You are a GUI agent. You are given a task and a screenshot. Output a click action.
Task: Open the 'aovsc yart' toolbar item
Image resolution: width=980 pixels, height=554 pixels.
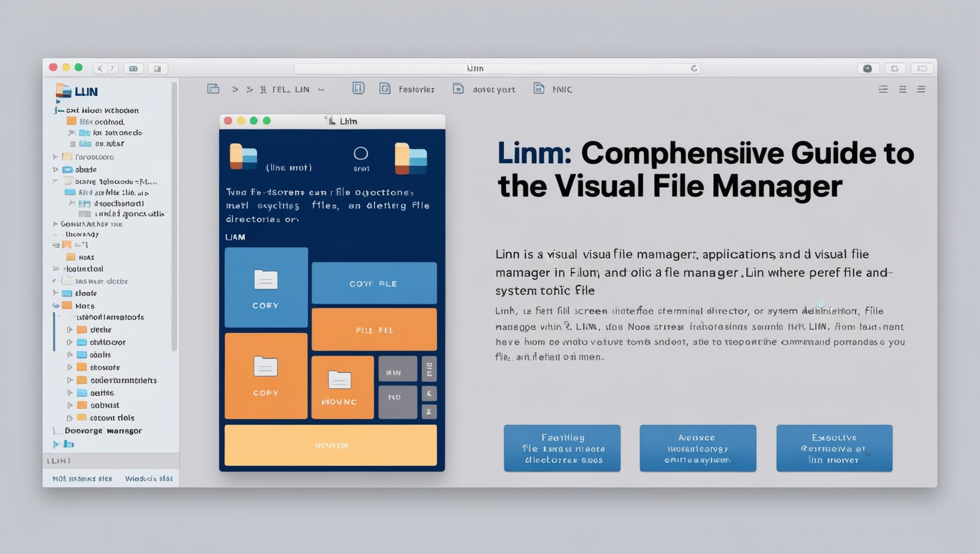point(484,89)
